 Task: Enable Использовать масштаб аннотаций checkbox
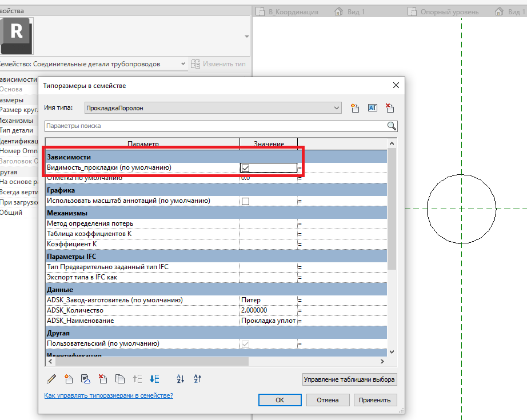[x=246, y=201]
